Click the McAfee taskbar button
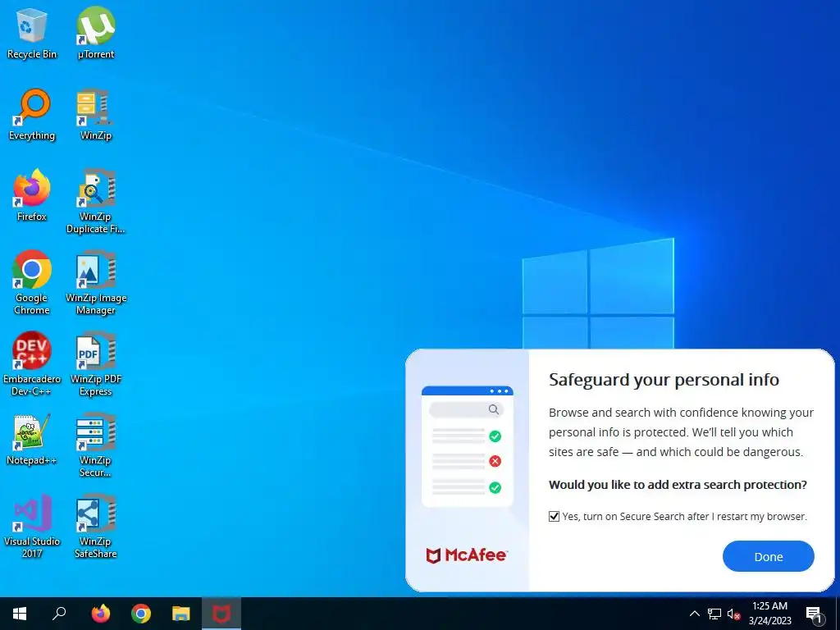Image resolution: width=840 pixels, height=630 pixels. tap(221, 614)
